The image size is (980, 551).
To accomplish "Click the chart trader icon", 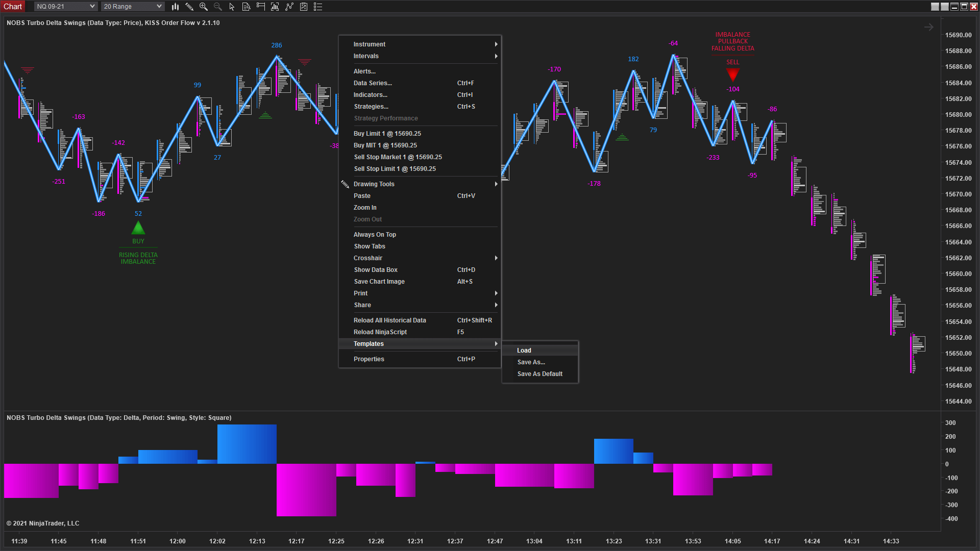I will click(x=261, y=7).
